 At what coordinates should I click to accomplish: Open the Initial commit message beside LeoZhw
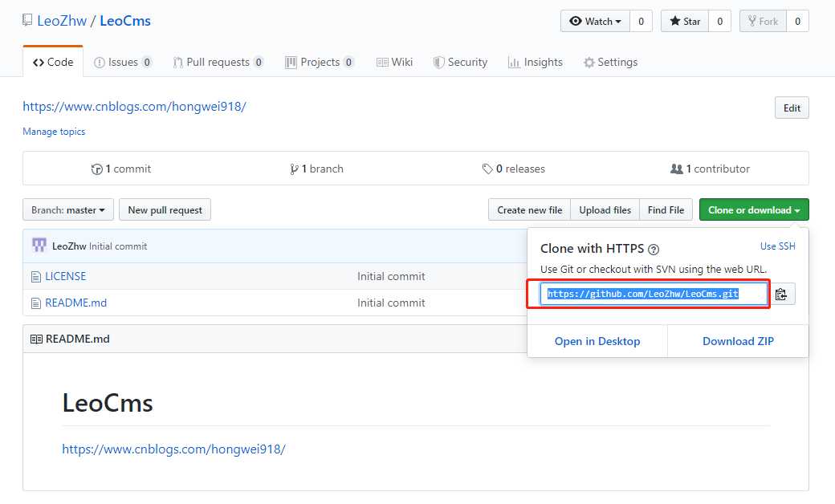(x=118, y=246)
